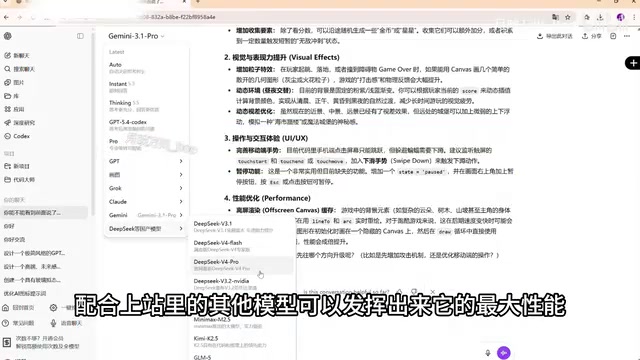This screenshot has width=640, height=360.
Task: Open the highlighted current chat in history
Action: coord(44,213)
